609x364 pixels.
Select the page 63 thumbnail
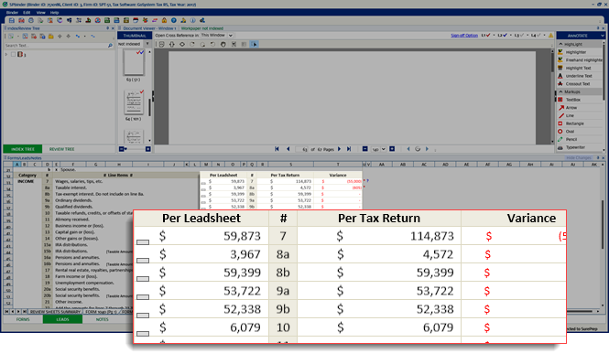point(134,63)
